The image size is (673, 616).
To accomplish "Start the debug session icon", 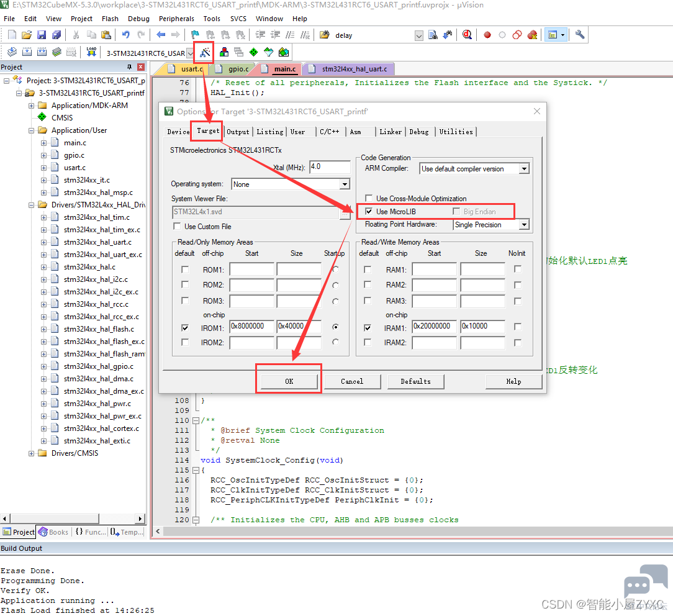I will pos(467,35).
